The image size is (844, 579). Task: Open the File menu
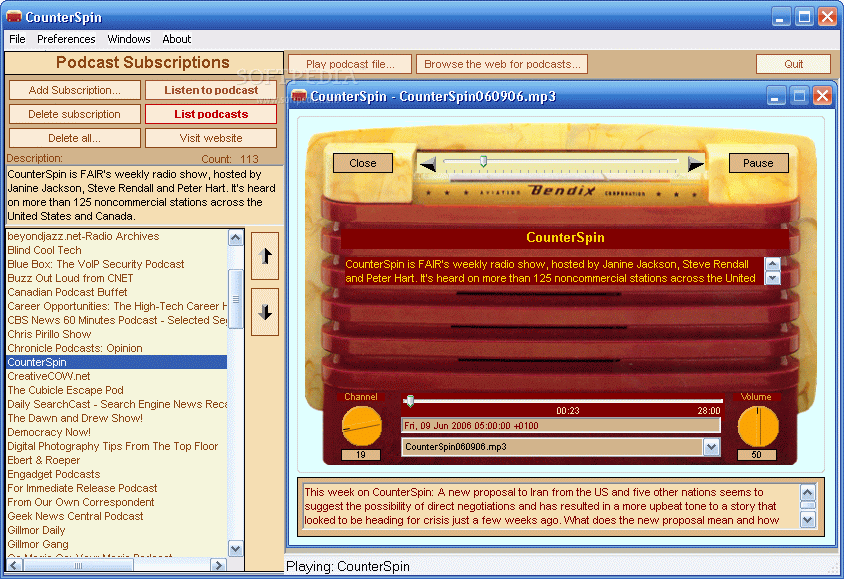click(x=17, y=39)
